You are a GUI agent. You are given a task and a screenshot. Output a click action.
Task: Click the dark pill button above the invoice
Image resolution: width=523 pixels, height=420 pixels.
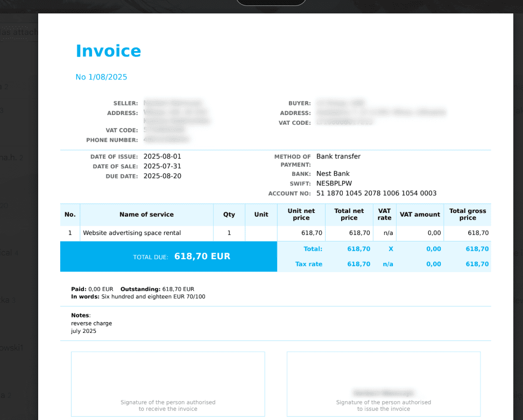point(271,2)
